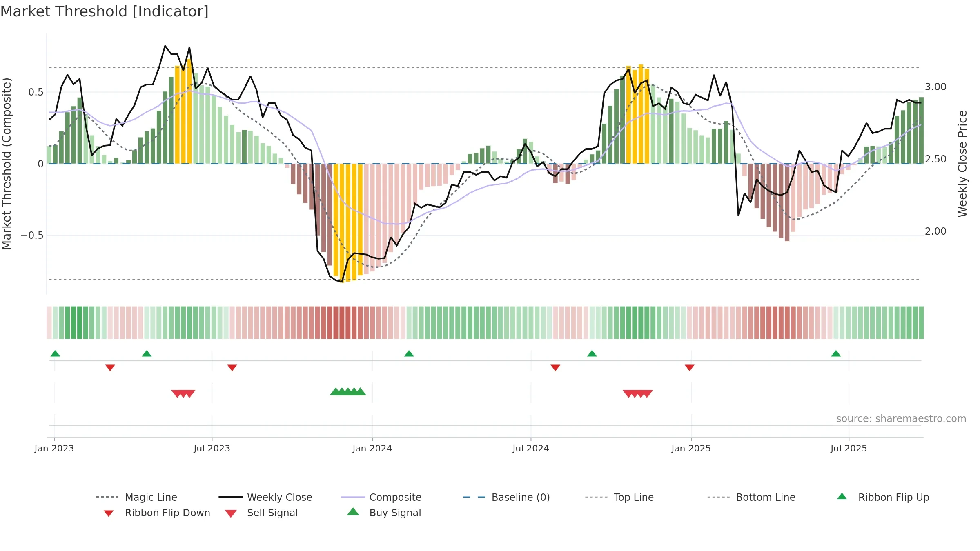
Task: Click the Weekly Close Price axis title
Action: pos(962,163)
